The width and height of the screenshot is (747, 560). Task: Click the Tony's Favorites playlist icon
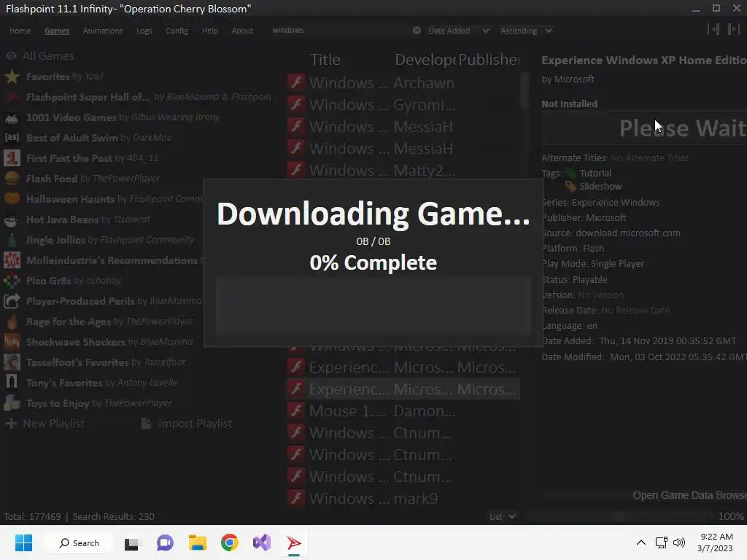click(x=12, y=382)
